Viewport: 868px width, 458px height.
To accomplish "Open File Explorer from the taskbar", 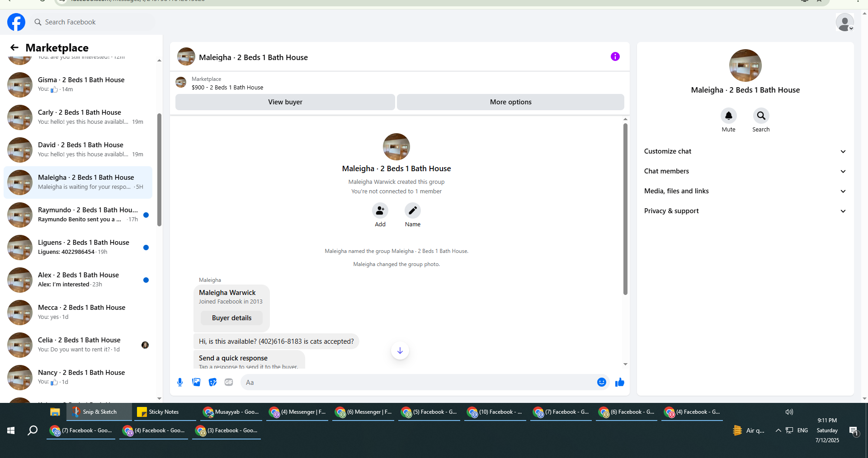I will 55,412.
